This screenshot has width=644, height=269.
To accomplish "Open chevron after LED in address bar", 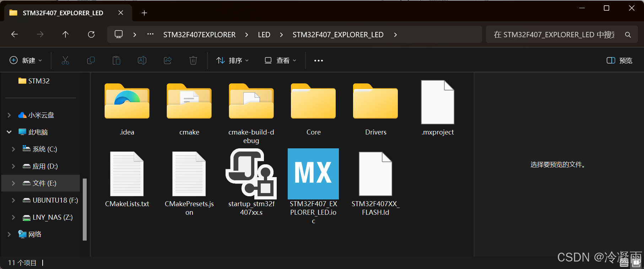I will click(x=281, y=35).
